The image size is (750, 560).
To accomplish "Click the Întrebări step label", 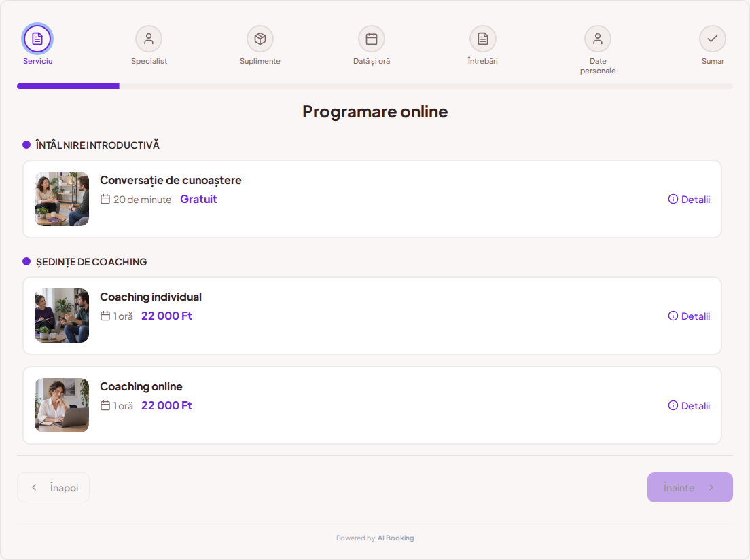I will click(x=483, y=61).
